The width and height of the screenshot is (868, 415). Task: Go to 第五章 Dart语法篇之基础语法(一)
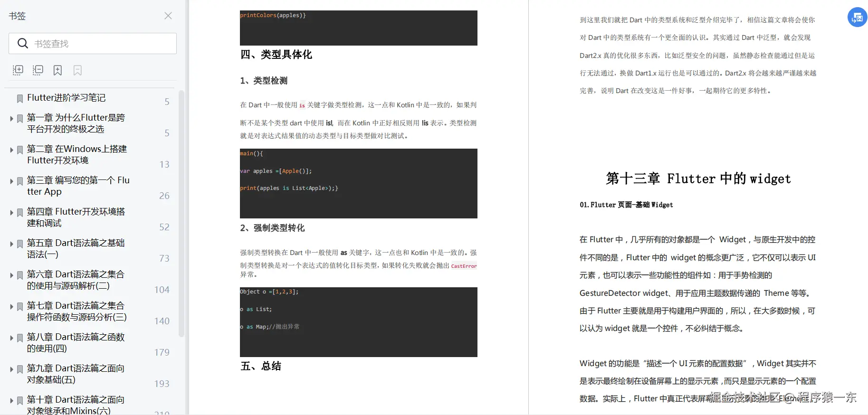pyautogui.click(x=76, y=249)
